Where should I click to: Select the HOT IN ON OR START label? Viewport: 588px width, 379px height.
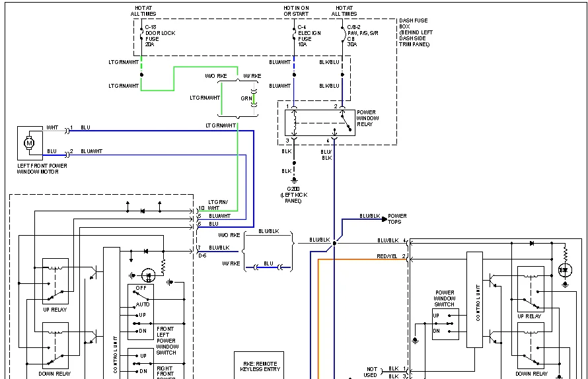296,11
